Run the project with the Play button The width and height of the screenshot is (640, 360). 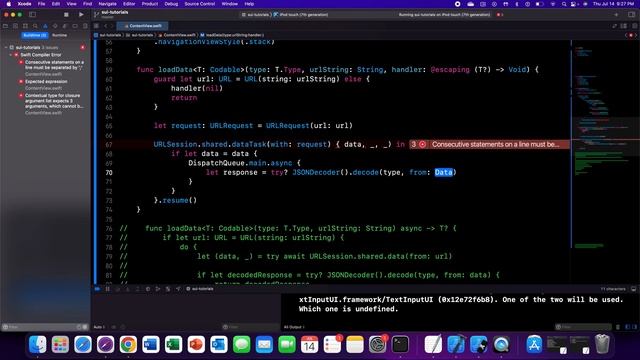[x=81, y=15]
